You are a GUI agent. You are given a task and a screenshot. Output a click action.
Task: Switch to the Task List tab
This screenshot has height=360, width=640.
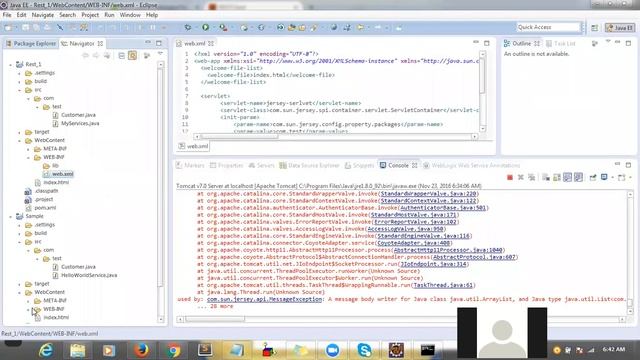[561, 43]
